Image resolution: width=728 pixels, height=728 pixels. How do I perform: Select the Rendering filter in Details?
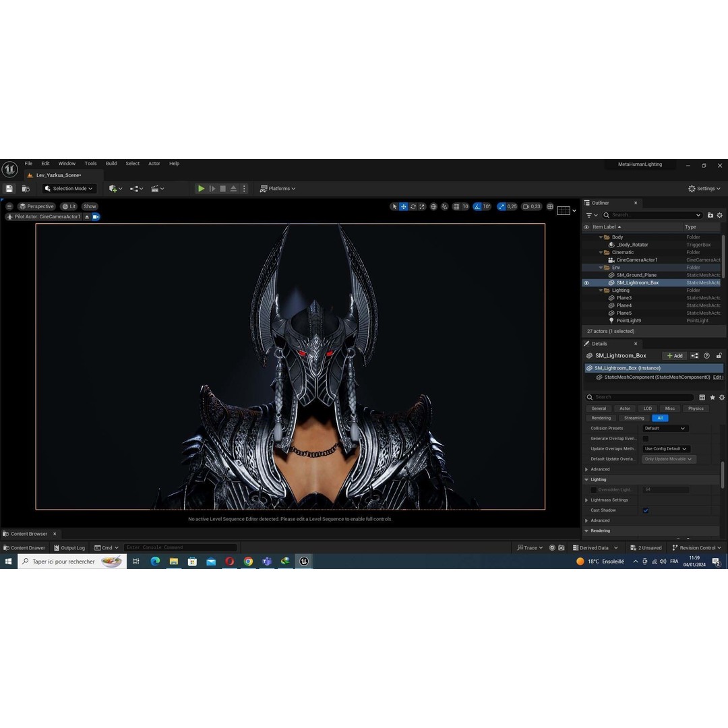601,419
